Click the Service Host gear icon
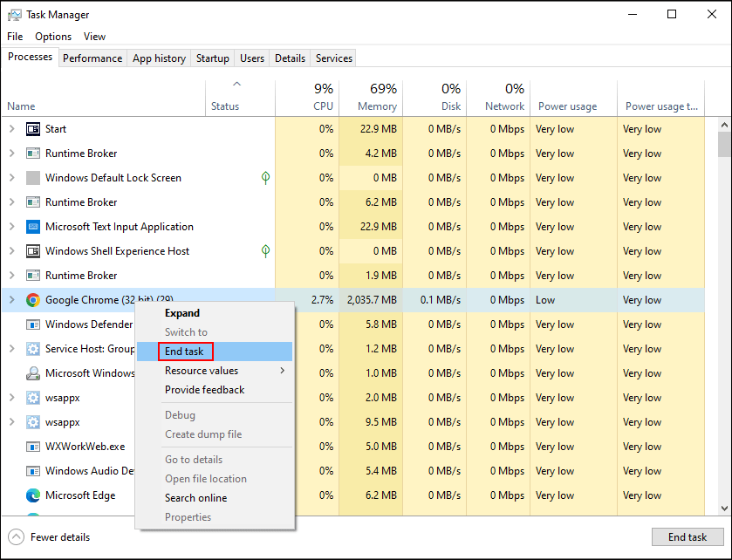This screenshot has height=560, width=732. 33,349
